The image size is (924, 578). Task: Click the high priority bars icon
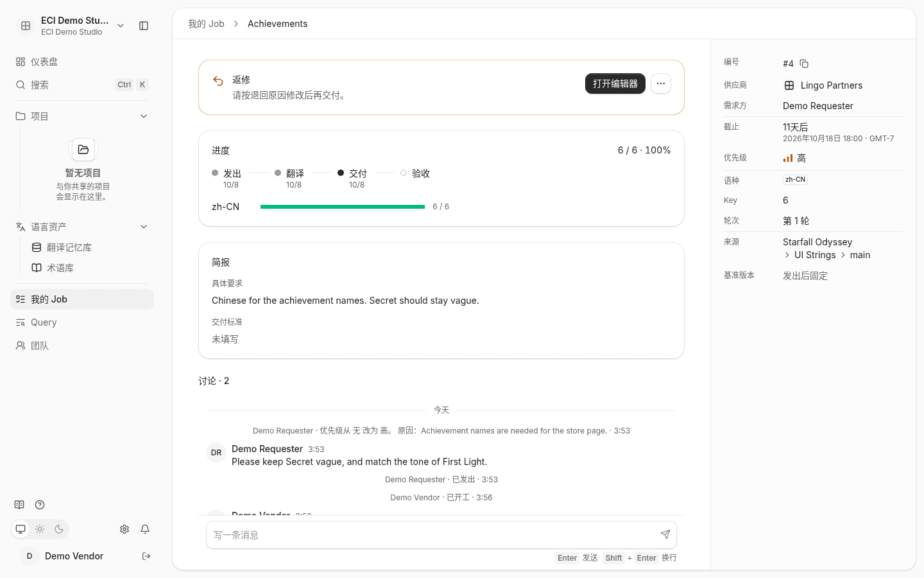788,158
